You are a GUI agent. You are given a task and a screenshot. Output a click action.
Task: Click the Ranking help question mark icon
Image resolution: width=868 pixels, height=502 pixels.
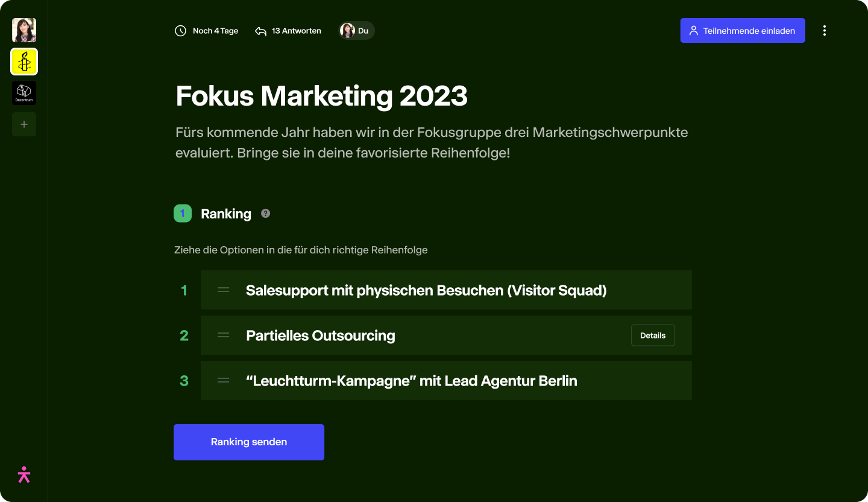click(265, 214)
